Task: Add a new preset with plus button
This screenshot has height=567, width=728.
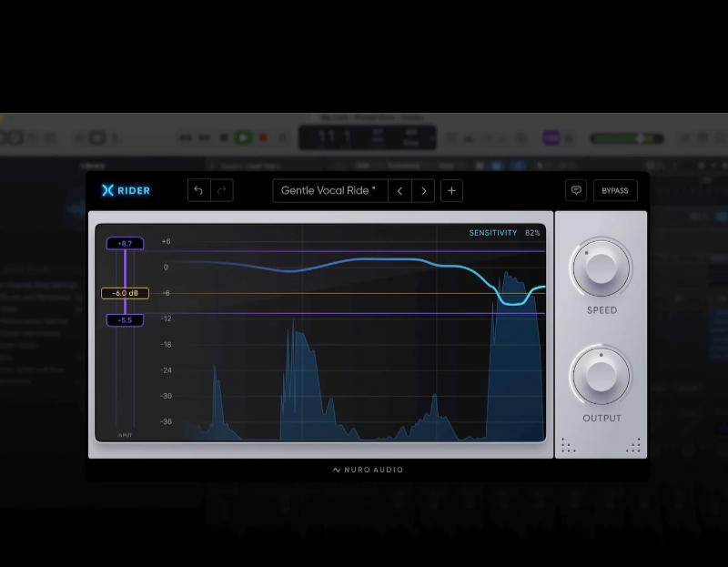Action: tap(451, 191)
